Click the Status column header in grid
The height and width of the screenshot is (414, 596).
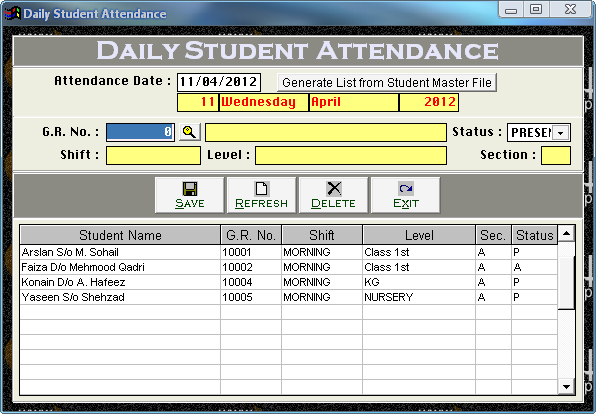pos(534,235)
